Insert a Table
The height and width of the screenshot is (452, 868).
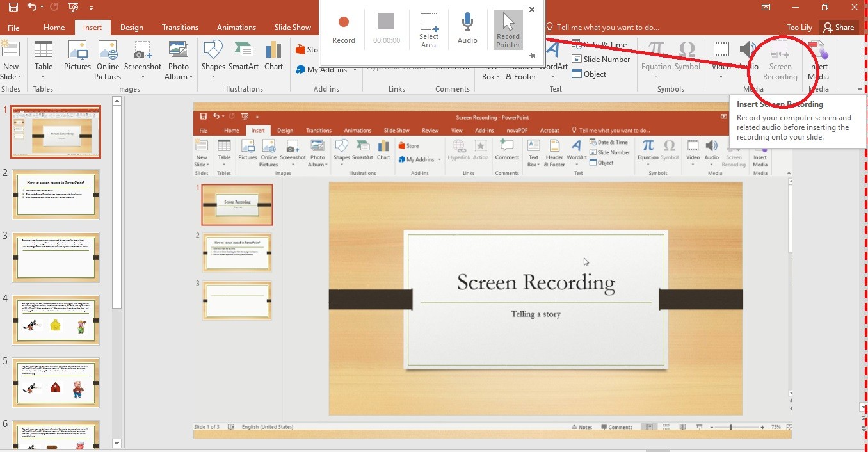(43, 58)
